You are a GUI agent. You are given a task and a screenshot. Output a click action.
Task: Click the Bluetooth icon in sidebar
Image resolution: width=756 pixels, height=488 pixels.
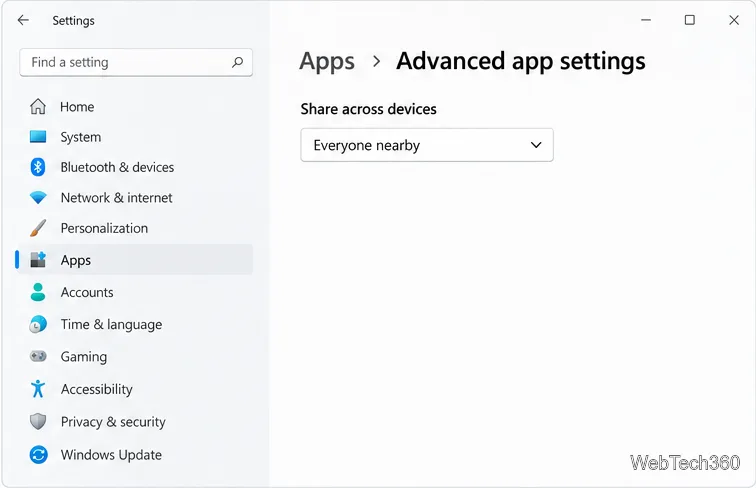[38, 167]
